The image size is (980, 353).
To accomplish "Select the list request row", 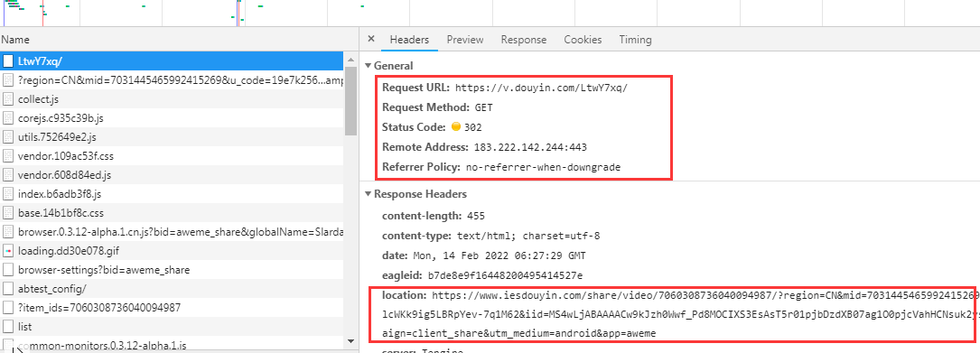I will pyautogui.click(x=172, y=327).
